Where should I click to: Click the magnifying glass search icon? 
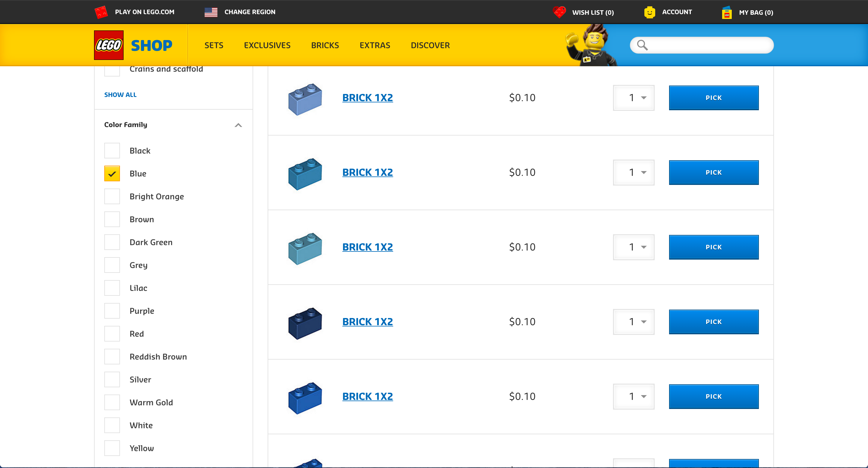[x=642, y=45]
